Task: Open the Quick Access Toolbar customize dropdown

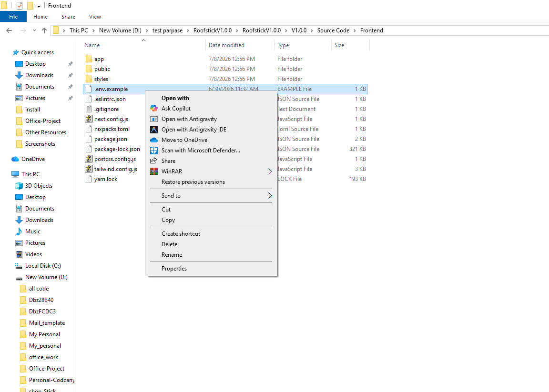Action: coord(39,6)
